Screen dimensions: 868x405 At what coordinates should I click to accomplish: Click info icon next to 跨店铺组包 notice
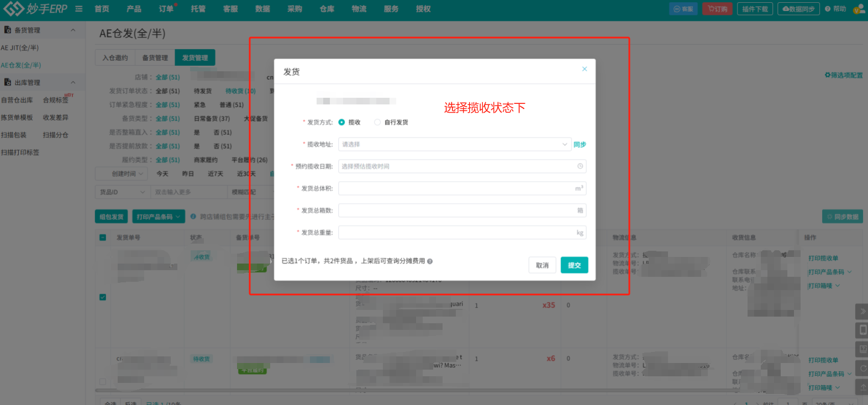pos(193,217)
